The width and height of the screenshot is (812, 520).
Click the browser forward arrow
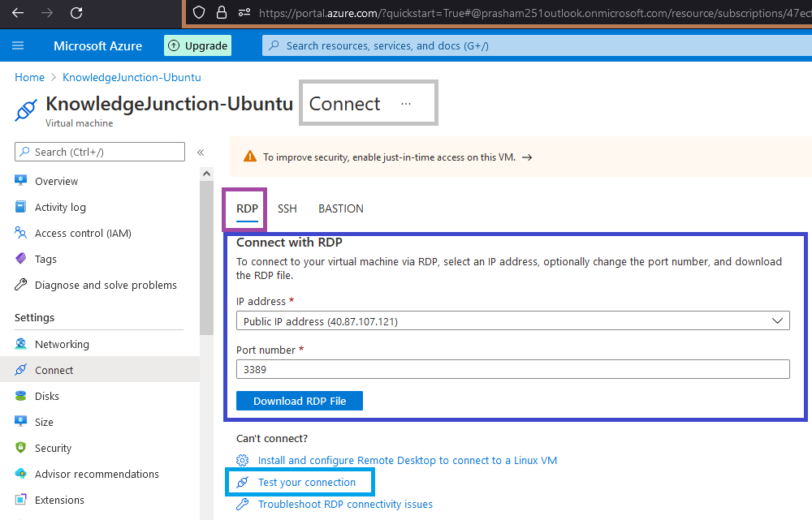(47, 13)
